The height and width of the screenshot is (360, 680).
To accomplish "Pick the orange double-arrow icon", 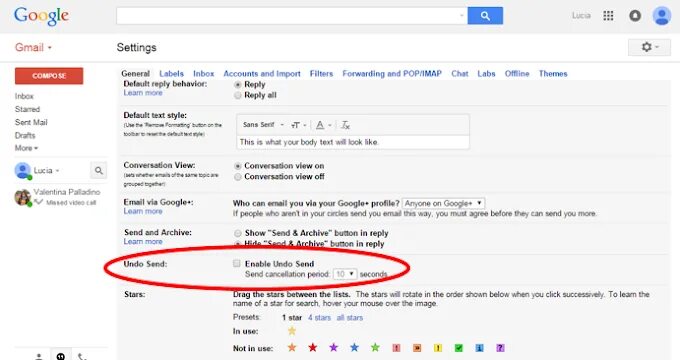I will [417, 348].
